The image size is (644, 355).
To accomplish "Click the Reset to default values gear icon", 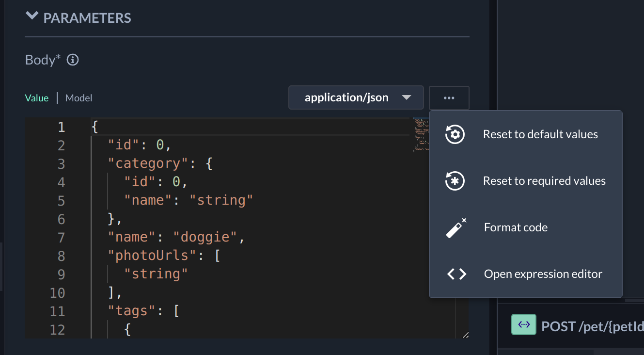I will coord(455,134).
